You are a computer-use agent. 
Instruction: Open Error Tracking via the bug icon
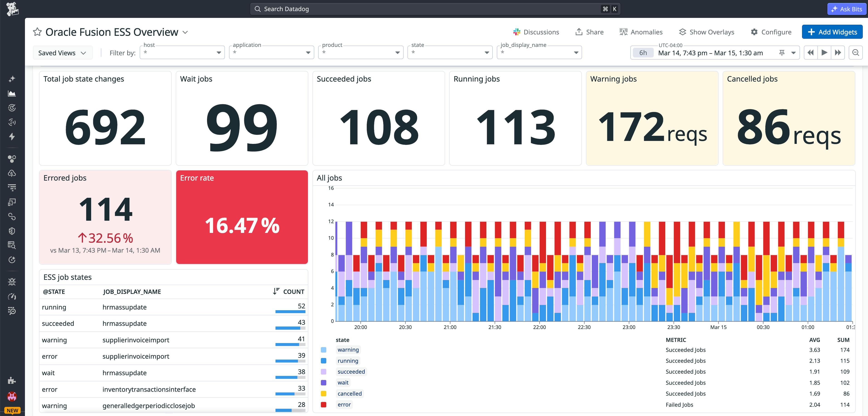coord(12,282)
